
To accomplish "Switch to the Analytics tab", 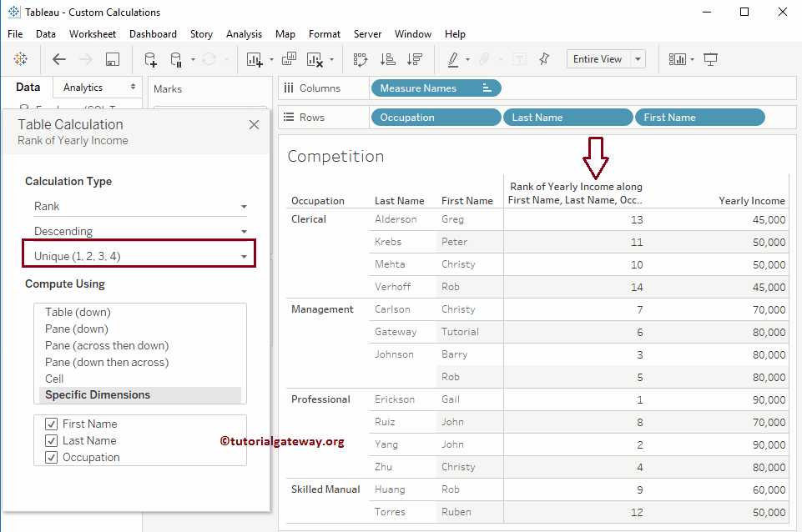I will (83, 88).
